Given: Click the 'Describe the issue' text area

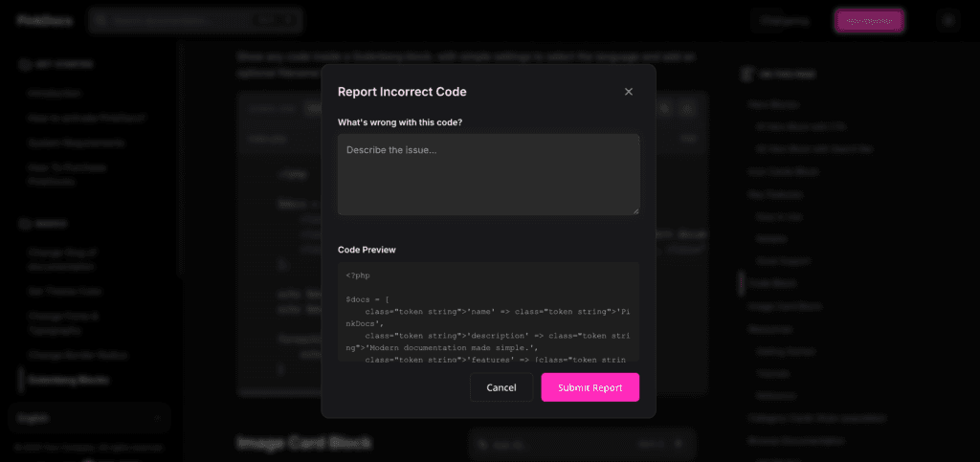Looking at the screenshot, I should (x=488, y=174).
